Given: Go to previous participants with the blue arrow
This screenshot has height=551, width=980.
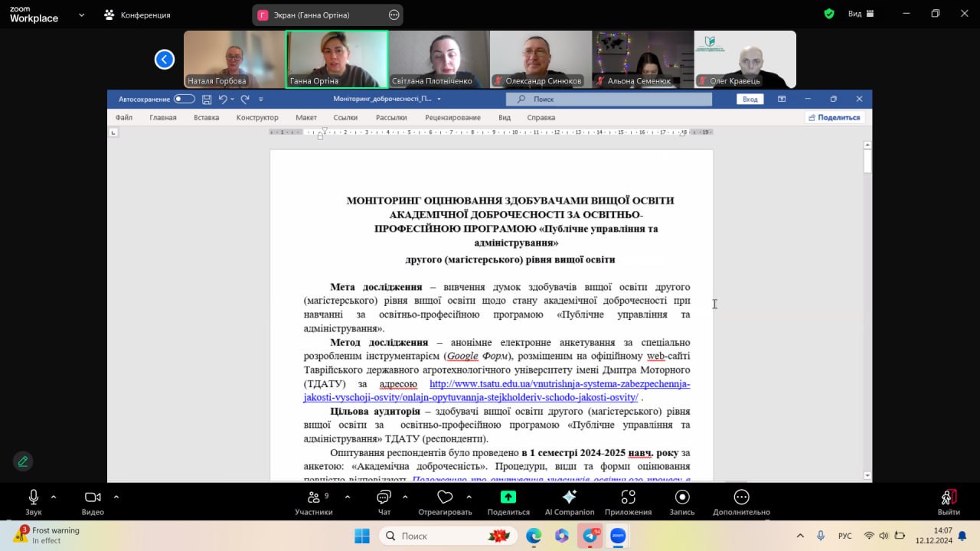Looking at the screenshot, I should pos(165,59).
